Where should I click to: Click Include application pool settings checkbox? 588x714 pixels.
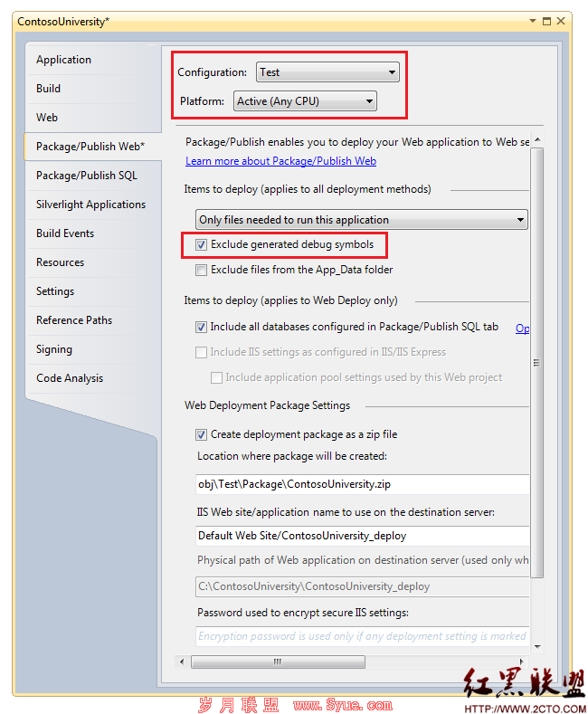pos(216,378)
